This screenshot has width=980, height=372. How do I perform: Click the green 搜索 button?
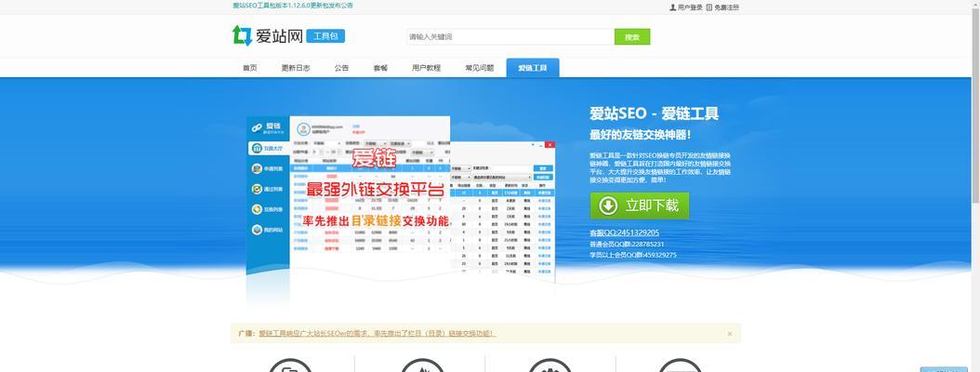632,37
